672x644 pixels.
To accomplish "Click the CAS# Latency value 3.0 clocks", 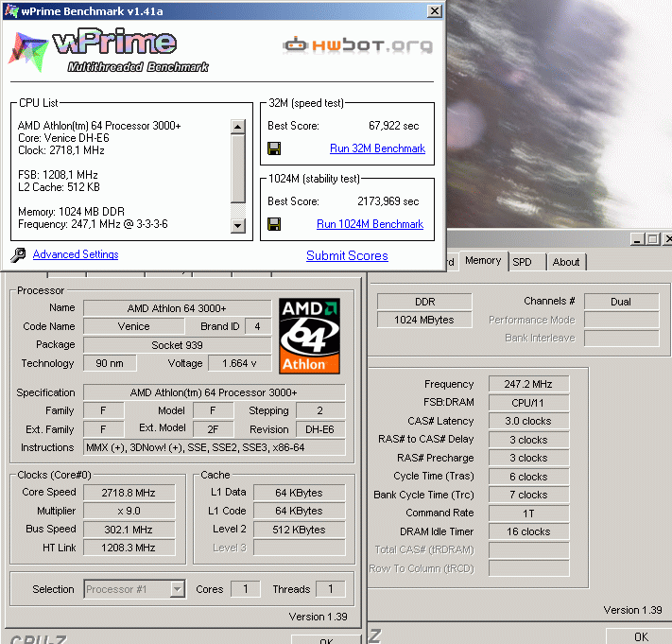I will tap(528, 421).
